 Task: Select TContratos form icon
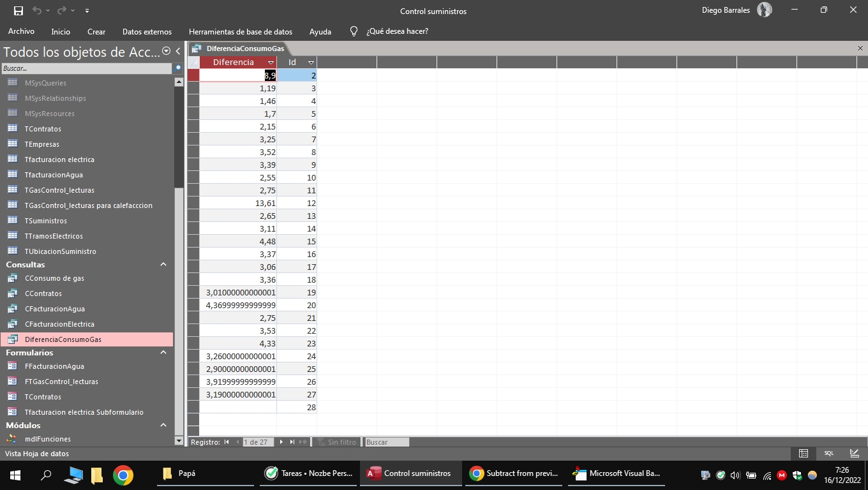click(12, 396)
